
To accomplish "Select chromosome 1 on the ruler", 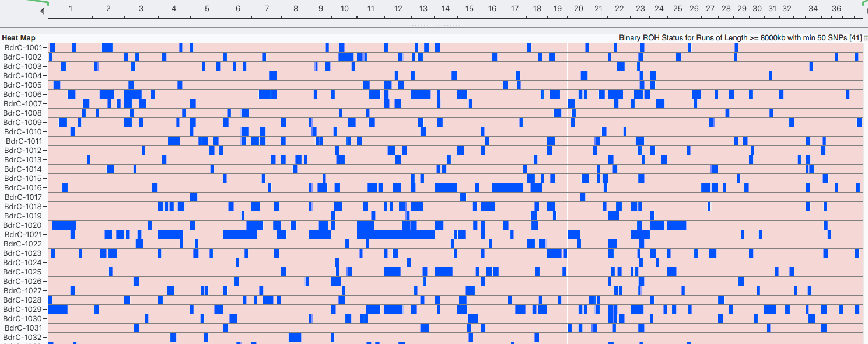I will coord(71,9).
